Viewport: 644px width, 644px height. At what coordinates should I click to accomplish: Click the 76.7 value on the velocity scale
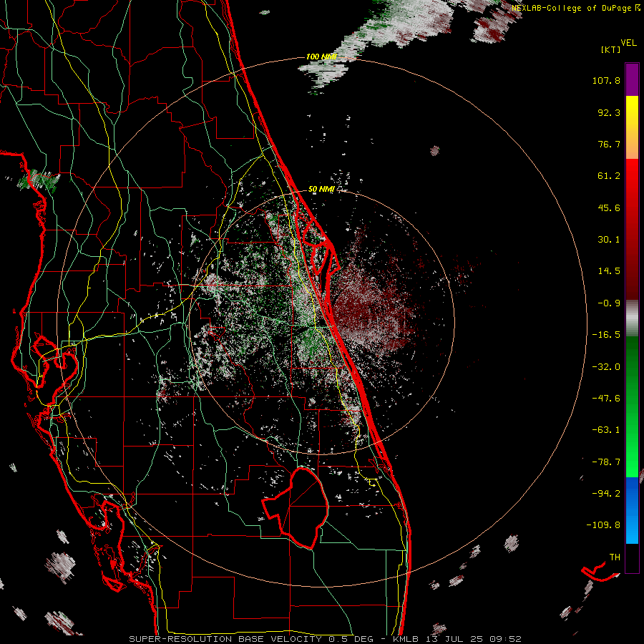[609, 144]
